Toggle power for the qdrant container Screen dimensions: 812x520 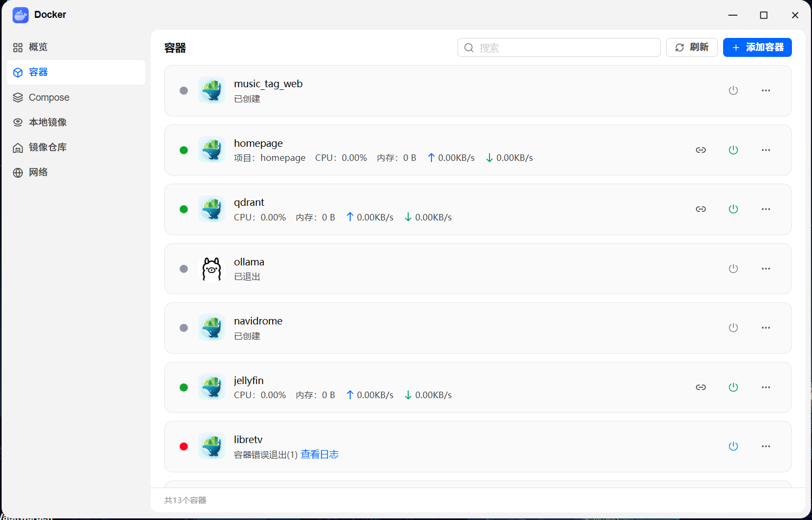click(x=733, y=209)
